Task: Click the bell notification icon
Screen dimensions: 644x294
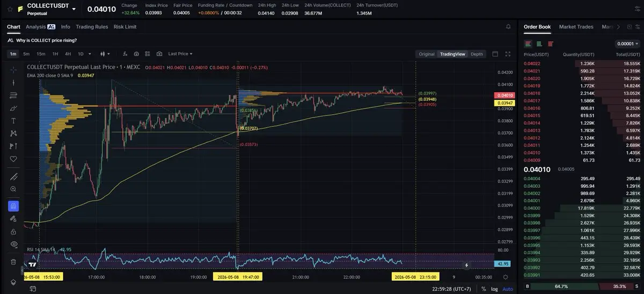Action: (x=508, y=26)
